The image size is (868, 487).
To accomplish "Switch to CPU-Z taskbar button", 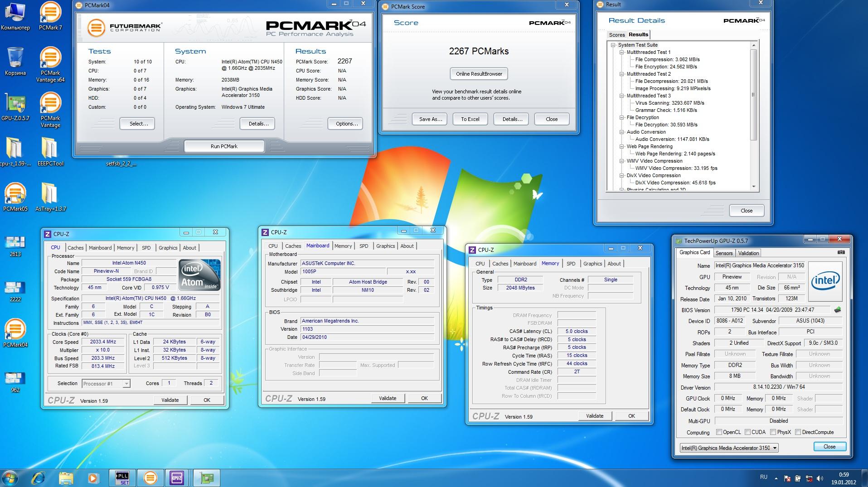I will pos(177,478).
